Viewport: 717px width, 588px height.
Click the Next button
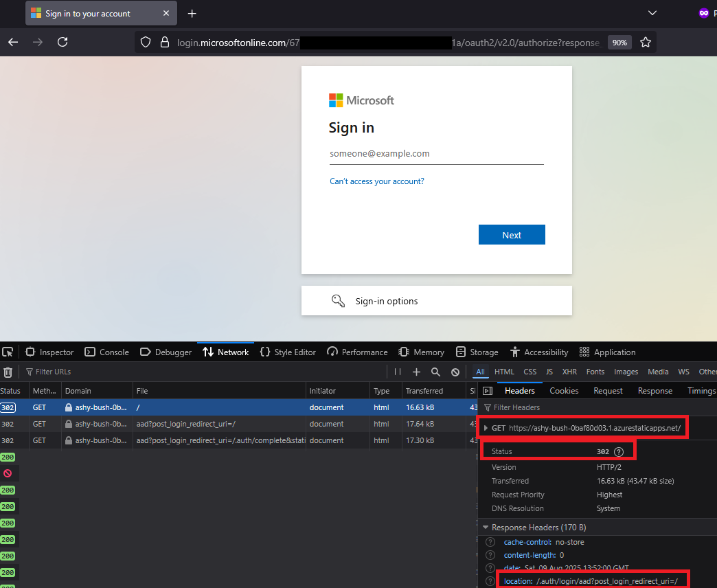[512, 234]
